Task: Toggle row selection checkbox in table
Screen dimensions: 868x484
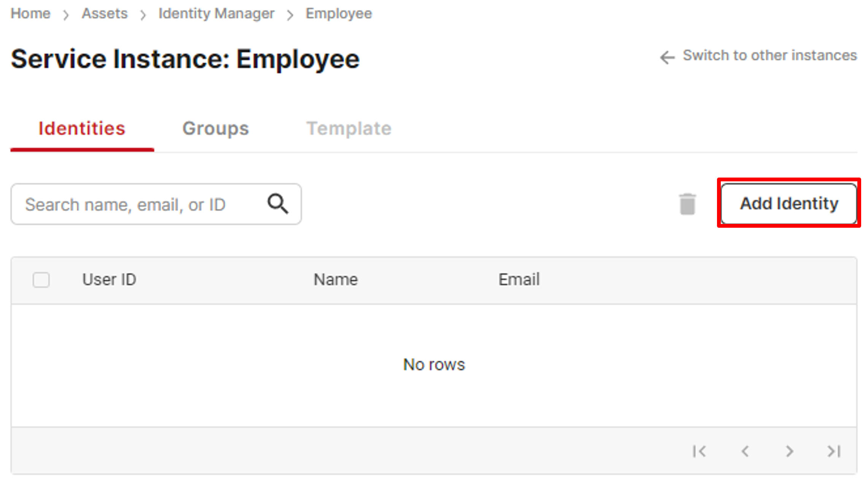Action: point(41,279)
